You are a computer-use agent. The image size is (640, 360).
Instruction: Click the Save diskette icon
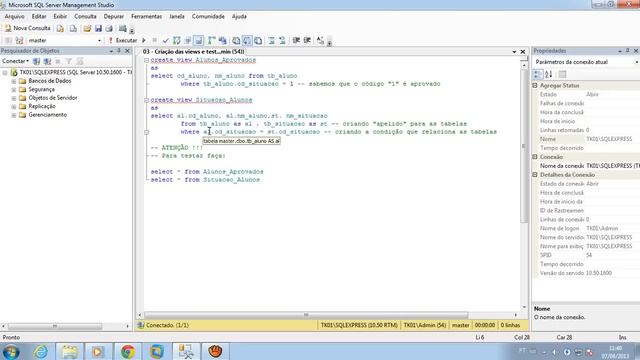click(98, 28)
